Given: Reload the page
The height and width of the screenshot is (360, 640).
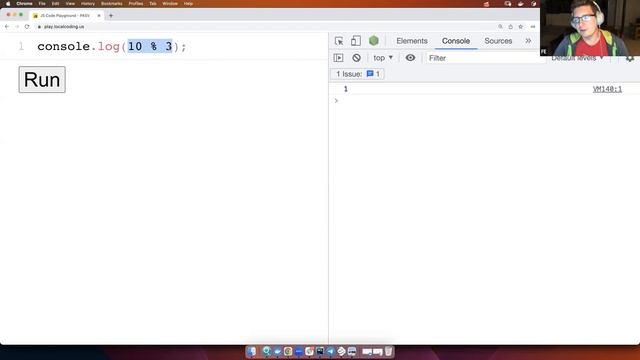Looking at the screenshot, I should (x=27, y=27).
